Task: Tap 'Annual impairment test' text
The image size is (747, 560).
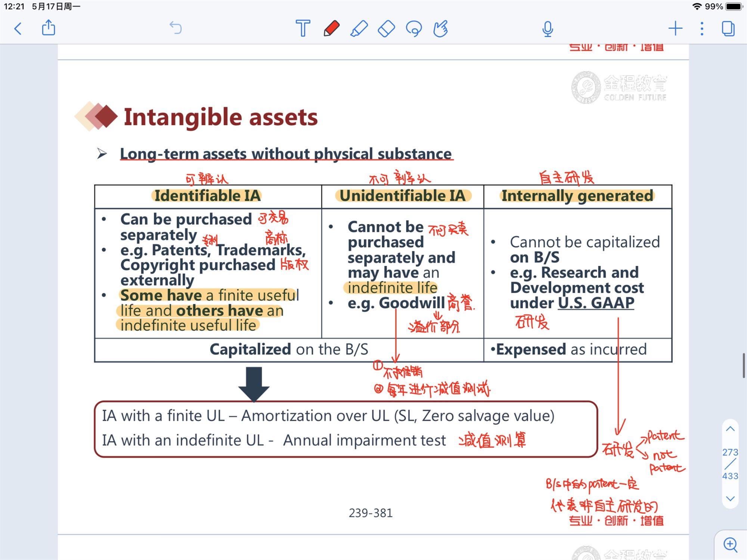Action: pyautogui.click(x=364, y=440)
